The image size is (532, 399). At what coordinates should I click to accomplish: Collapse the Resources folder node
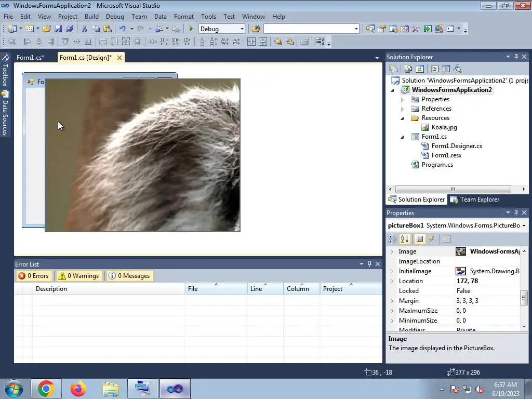403,118
